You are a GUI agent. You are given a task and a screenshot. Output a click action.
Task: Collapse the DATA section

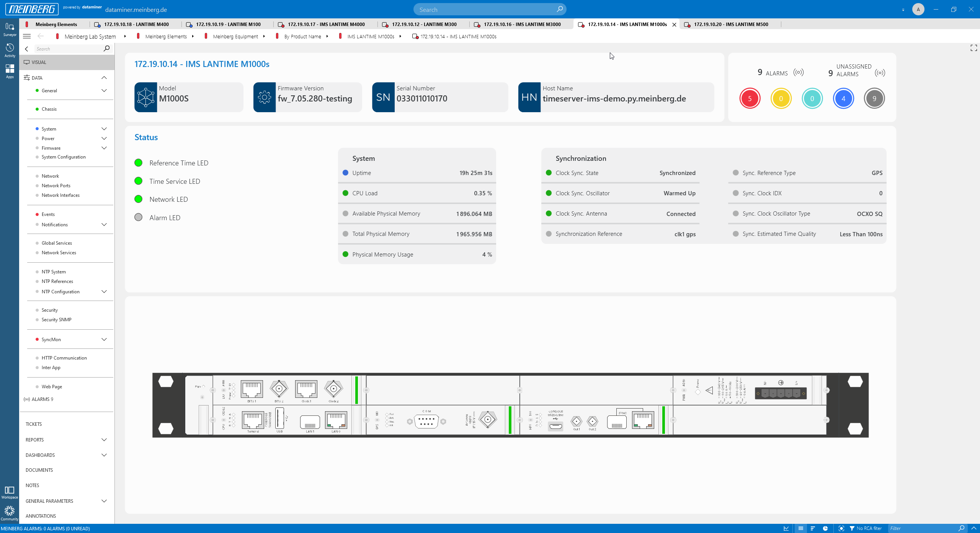point(104,78)
